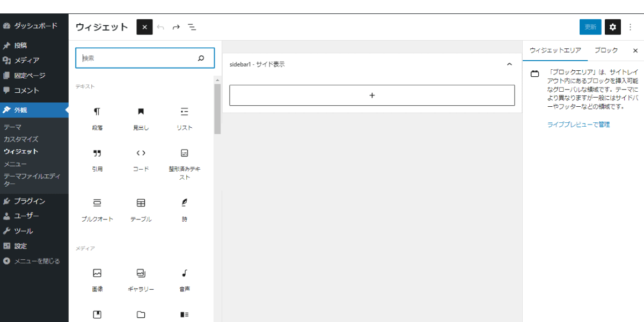Viewport: 644px width, 322px height.
Task: Open the Themes (テーマ) submenu
Action: pyautogui.click(x=13, y=127)
